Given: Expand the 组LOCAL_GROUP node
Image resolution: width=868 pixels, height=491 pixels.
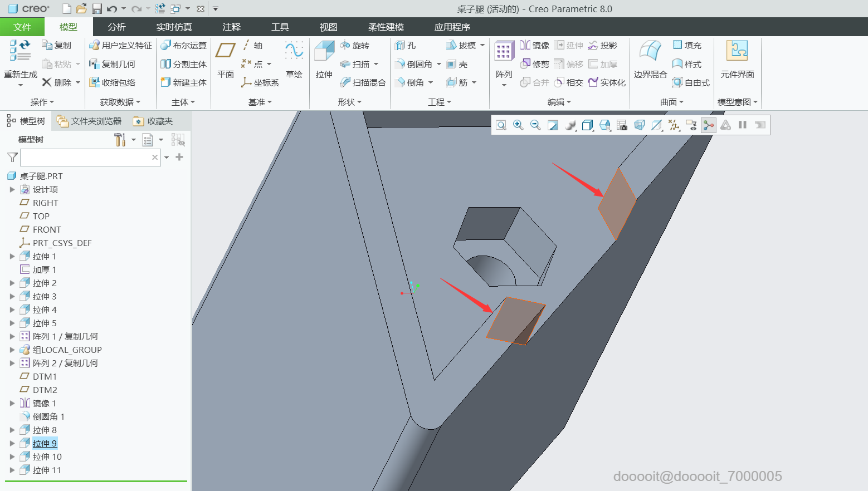Looking at the screenshot, I should 12,350.
